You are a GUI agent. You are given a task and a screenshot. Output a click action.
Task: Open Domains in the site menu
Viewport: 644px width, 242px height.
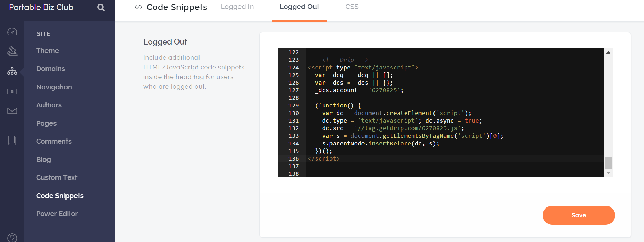coord(51,69)
